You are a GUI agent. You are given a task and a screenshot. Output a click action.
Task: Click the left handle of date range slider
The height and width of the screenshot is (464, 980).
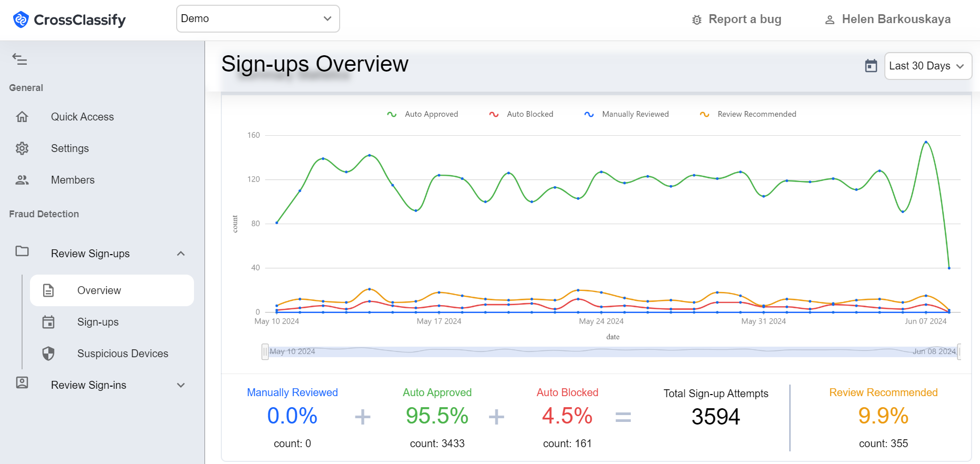click(x=265, y=351)
